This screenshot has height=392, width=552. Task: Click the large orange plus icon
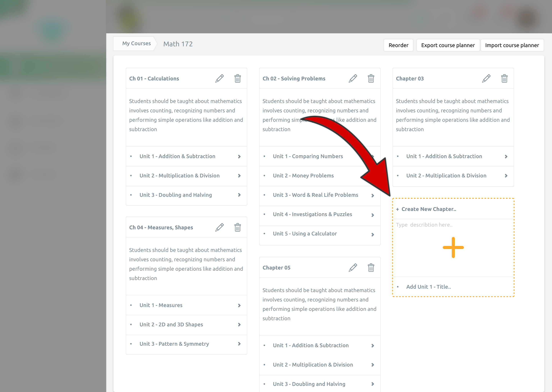453,247
